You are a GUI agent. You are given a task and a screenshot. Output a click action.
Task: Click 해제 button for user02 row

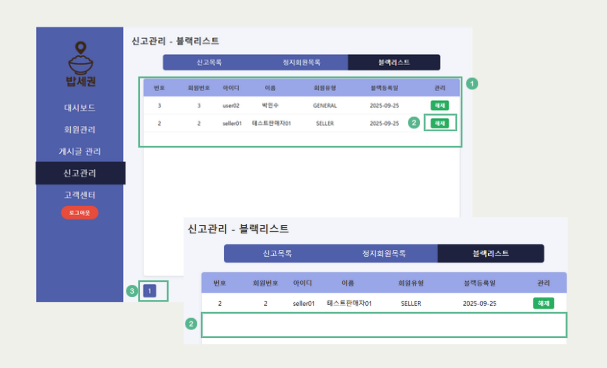point(440,105)
